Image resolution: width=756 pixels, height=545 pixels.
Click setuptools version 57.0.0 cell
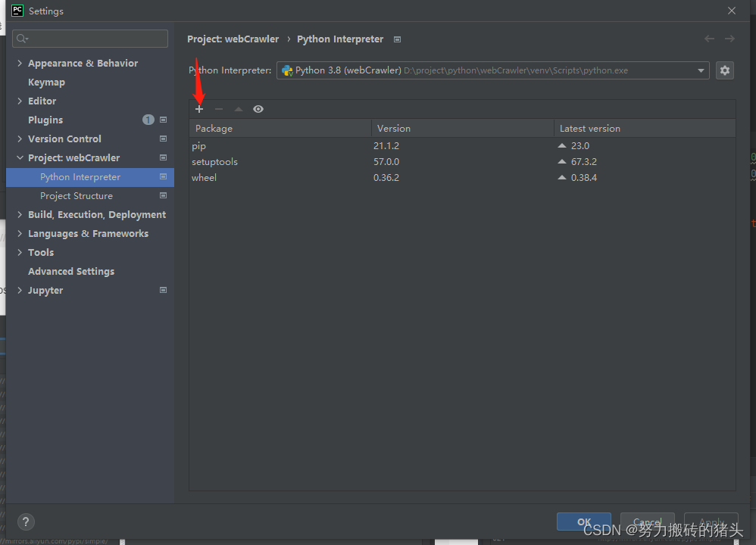386,161
